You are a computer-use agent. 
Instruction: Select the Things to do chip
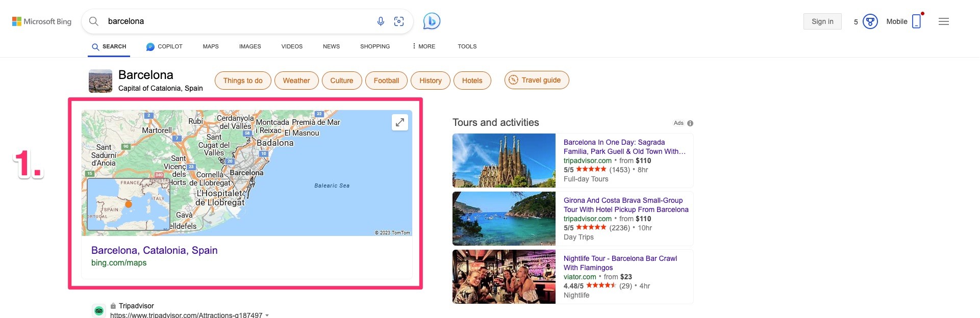243,81
